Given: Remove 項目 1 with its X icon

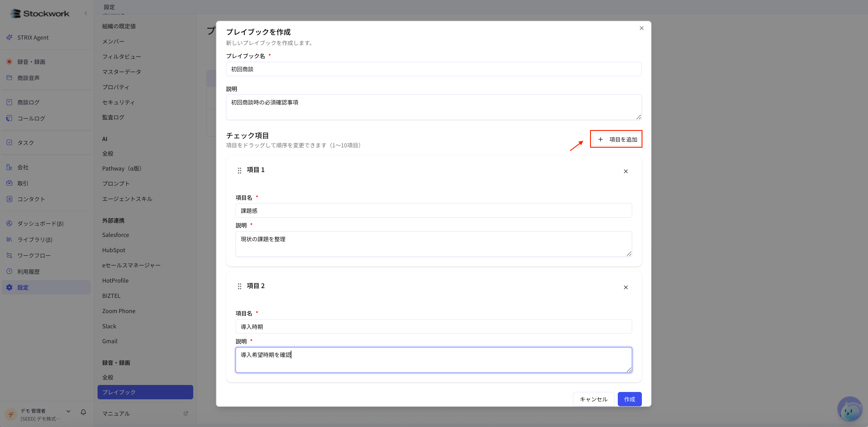Looking at the screenshot, I should pyautogui.click(x=626, y=171).
